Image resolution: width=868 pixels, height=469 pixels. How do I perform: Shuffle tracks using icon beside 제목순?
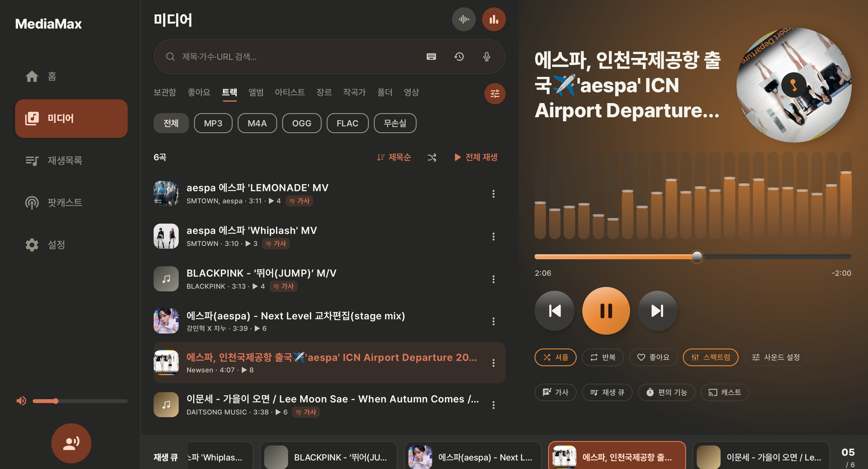click(432, 157)
